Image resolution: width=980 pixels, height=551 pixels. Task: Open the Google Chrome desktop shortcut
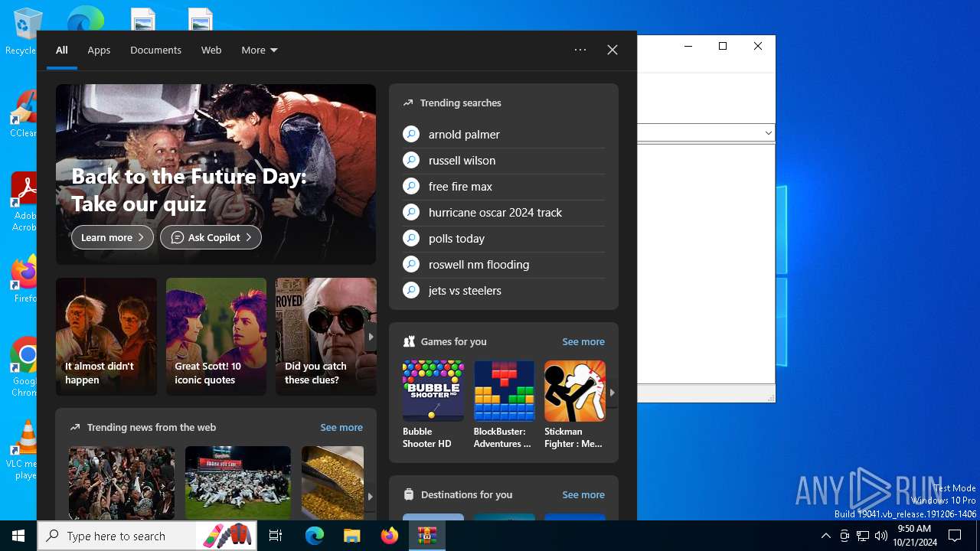pos(23,367)
